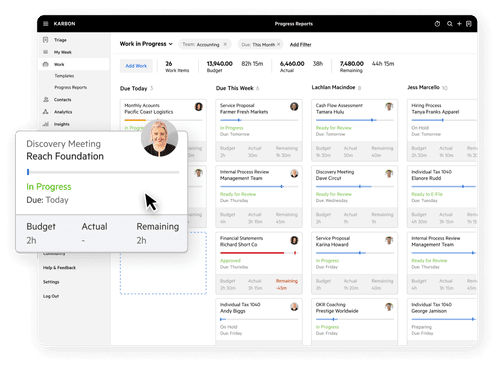Open Analytics in the sidebar
Viewport: 500px width, 368px height.
point(63,112)
